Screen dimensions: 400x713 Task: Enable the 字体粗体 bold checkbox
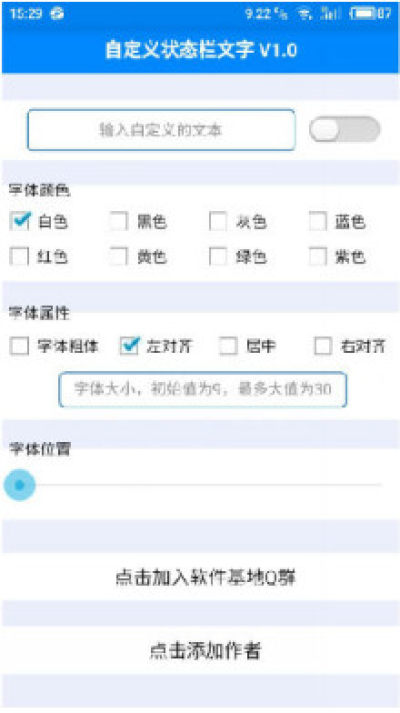pos(19,346)
